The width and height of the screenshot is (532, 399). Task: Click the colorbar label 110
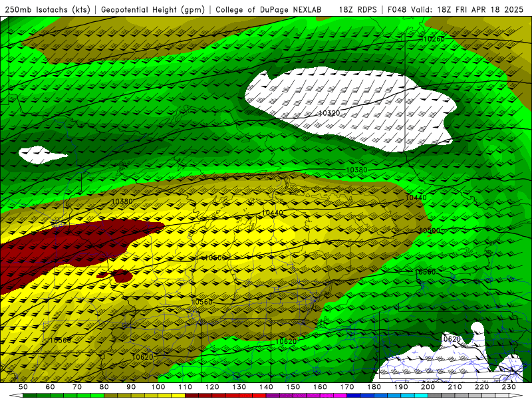pos(186,387)
